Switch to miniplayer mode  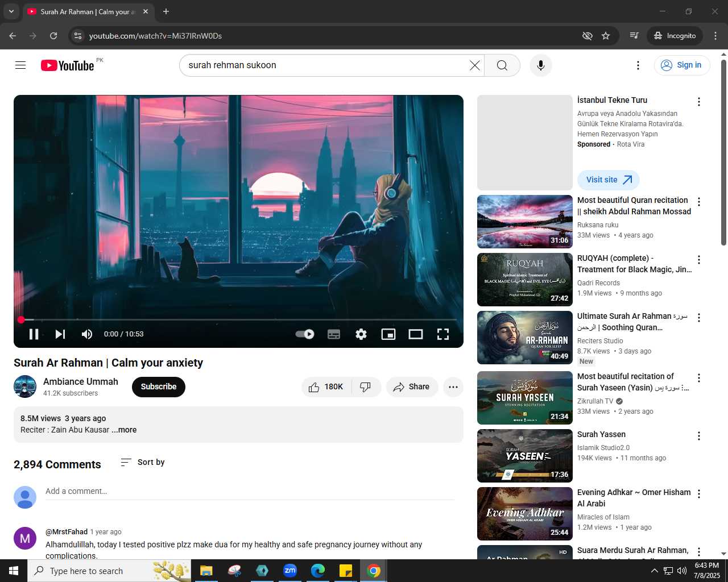tap(388, 334)
